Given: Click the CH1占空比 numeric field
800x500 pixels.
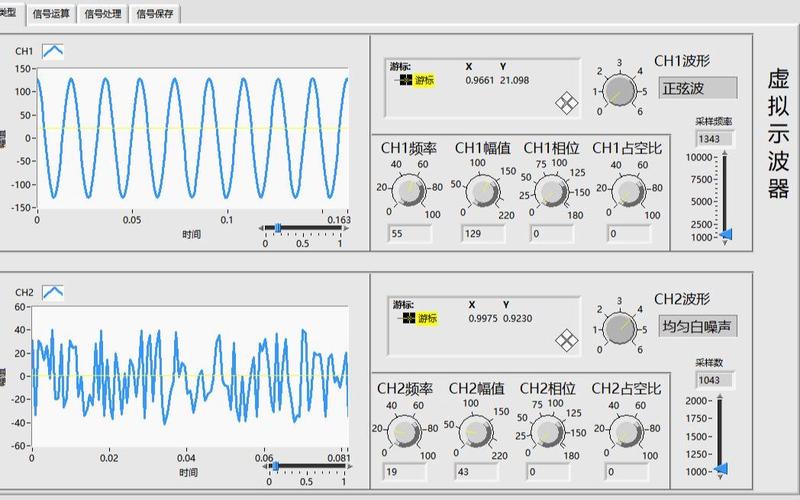Looking at the screenshot, I should pos(629,234).
